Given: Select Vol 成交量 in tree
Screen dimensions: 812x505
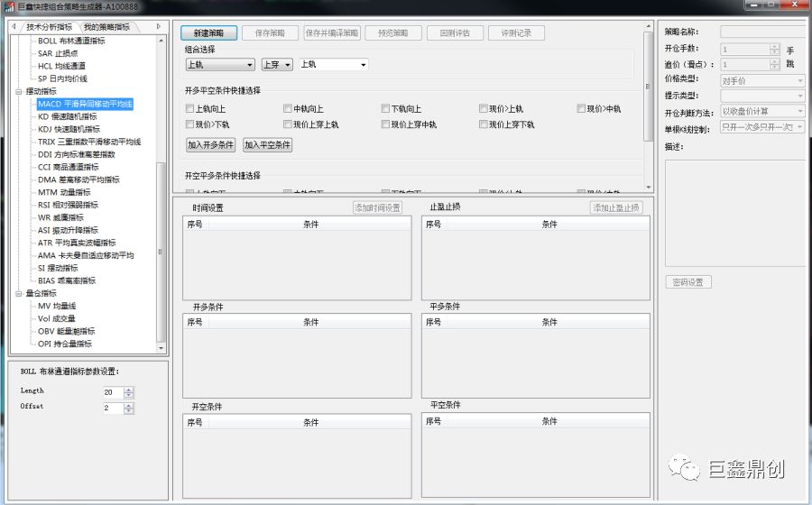Looking at the screenshot, I should pos(57,318).
